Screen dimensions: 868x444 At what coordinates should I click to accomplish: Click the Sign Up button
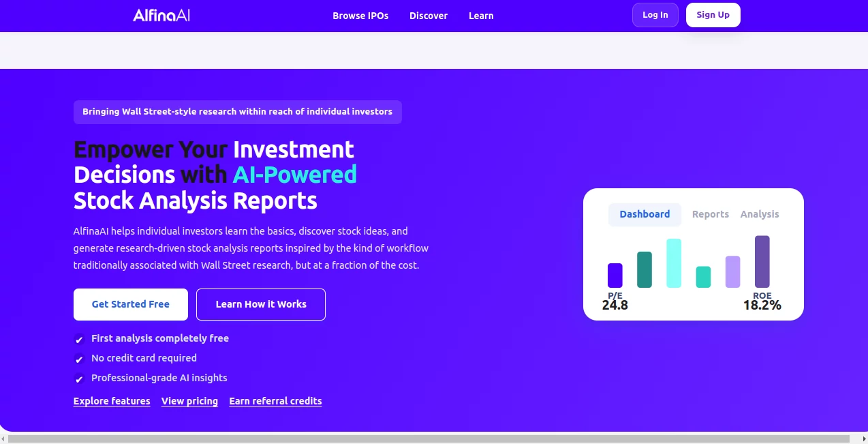[713, 15]
